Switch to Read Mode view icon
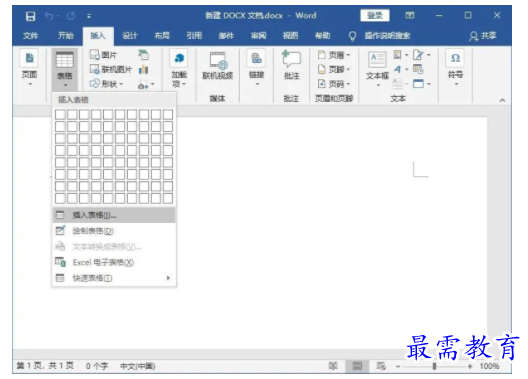 [333, 366]
